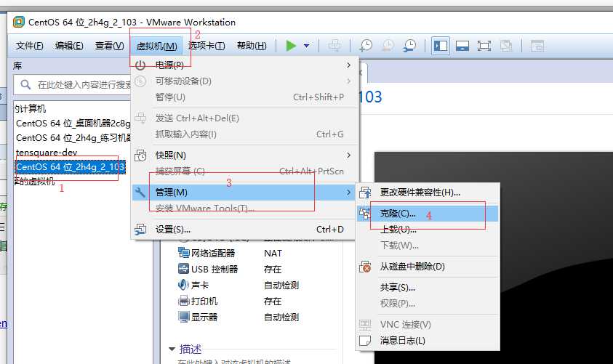Viewport: 613px width, 364px height.
Task: Click the VMware Workstation title bar icon
Action: point(19,22)
